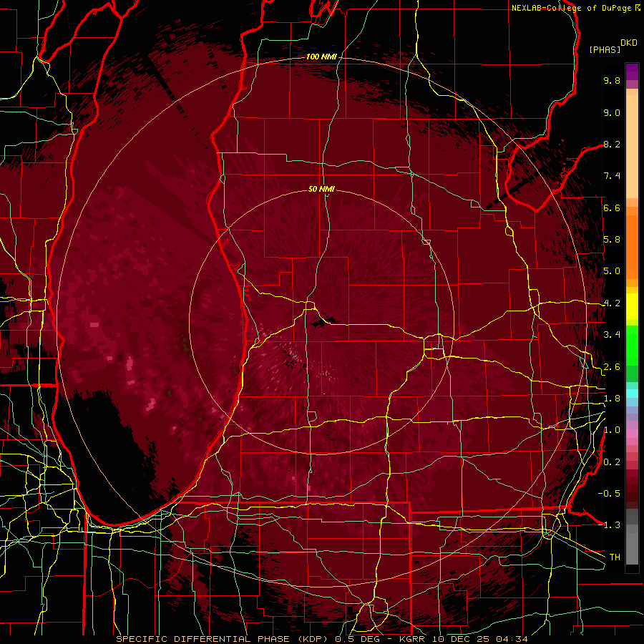The image size is (644, 644).
Task: Click the 6.6 scale value
Action: [612, 208]
